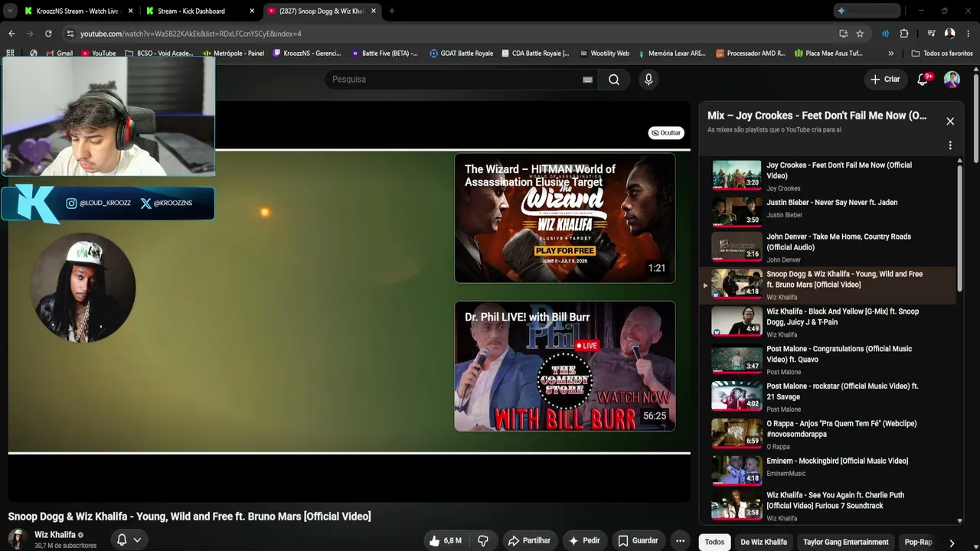Open Wootility Web bookmark
This screenshot has height=551, width=980.
pyautogui.click(x=605, y=54)
